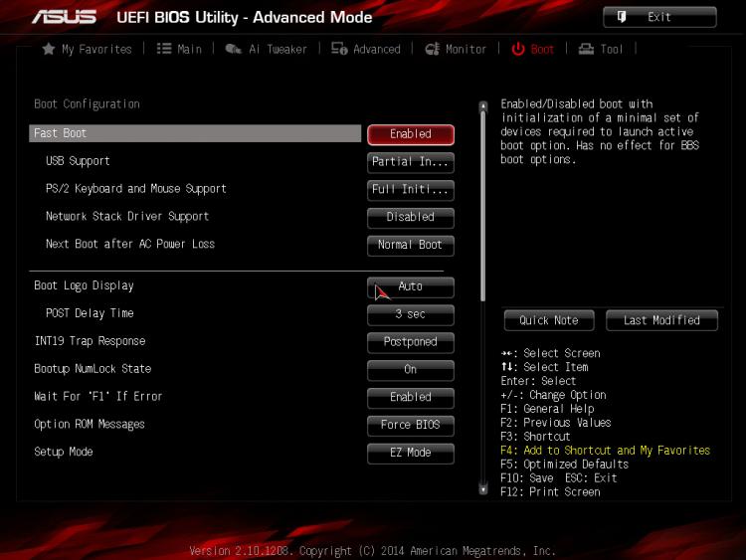This screenshot has width=746, height=560.
Task: Open the My Favorites tab
Action: tap(96, 49)
